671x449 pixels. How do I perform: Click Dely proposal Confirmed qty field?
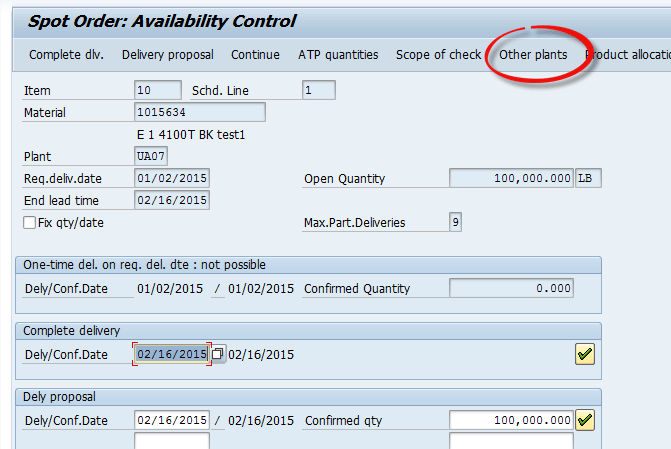pyautogui.click(x=511, y=420)
